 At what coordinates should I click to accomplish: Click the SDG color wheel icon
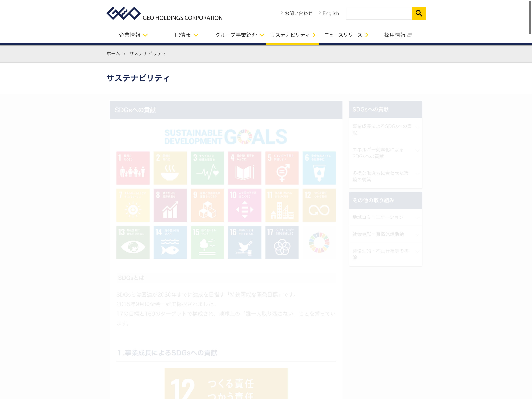319,242
